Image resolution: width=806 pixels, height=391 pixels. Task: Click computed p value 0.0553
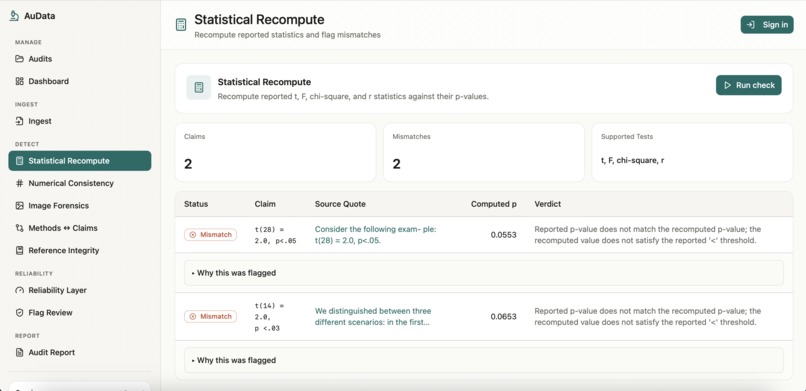503,235
